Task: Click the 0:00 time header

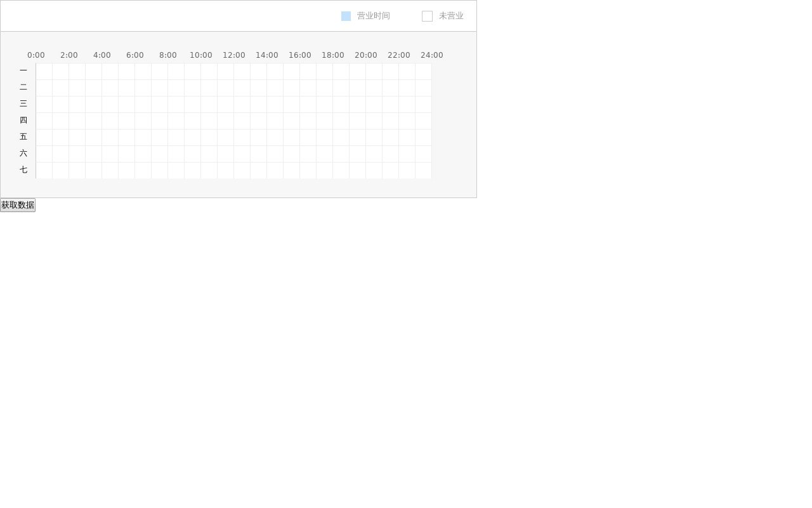Action: pos(36,55)
